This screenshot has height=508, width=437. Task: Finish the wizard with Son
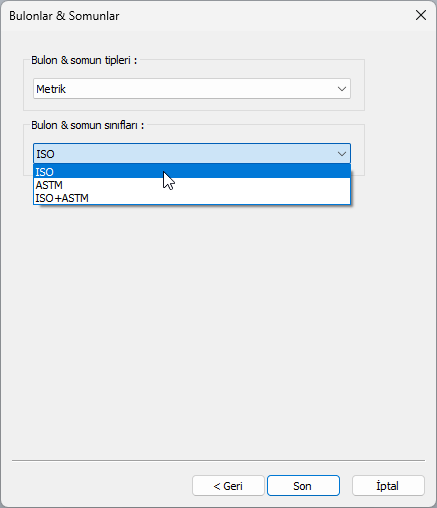[x=303, y=486]
